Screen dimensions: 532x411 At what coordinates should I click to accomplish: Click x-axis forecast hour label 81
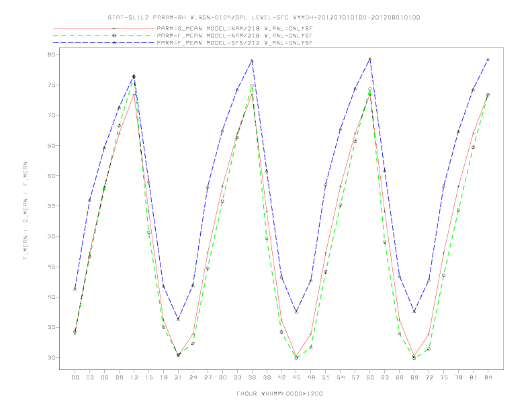[x=474, y=377]
